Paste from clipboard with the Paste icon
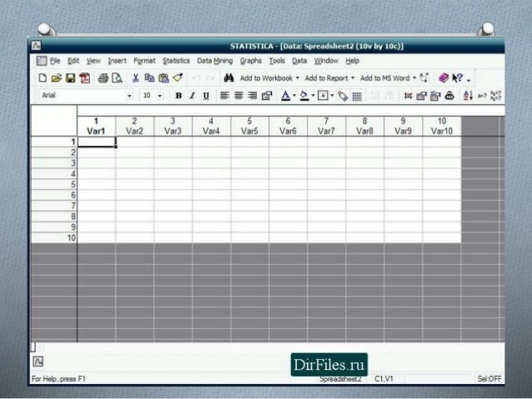Screen dimensions: 532x399 pyautogui.click(x=163, y=78)
